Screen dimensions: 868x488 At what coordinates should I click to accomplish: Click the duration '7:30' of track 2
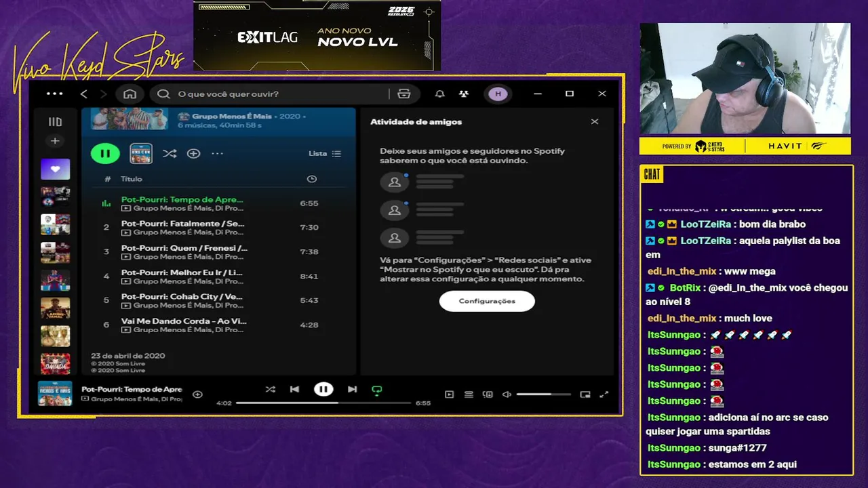(309, 228)
